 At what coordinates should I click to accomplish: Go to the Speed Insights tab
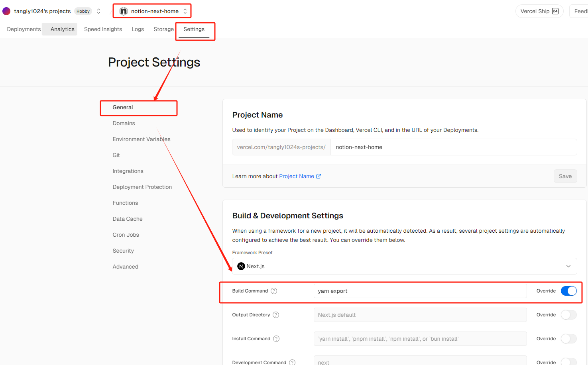(103, 29)
